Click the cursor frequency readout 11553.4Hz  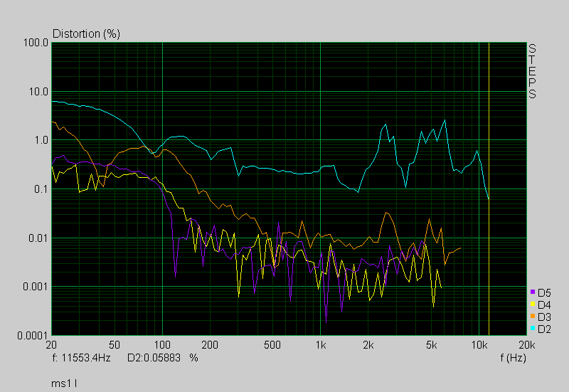coord(86,358)
